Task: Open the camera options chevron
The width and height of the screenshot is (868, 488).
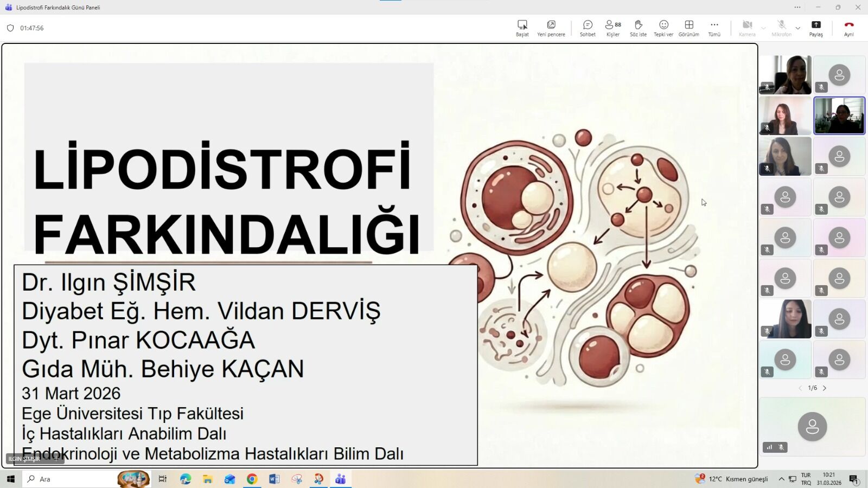Action: tap(764, 28)
